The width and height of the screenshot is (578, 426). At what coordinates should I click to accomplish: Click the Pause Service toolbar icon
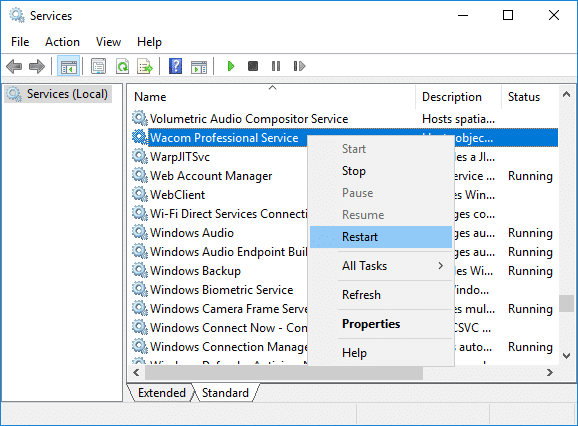click(x=276, y=66)
